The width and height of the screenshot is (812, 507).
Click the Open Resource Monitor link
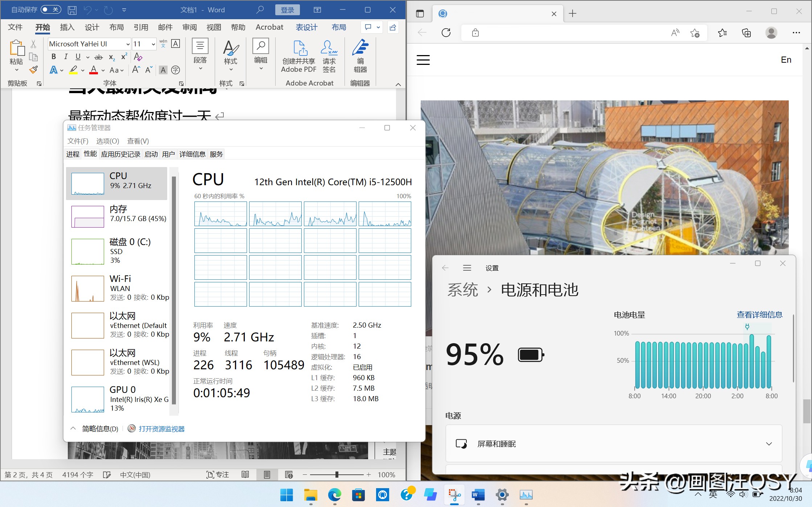(x=161, y=429)
